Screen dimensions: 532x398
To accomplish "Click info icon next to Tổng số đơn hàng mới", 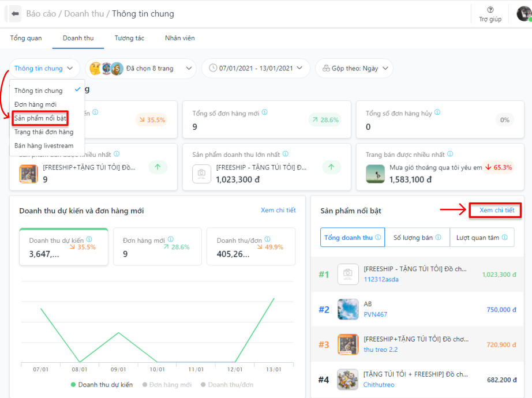I will [x=265, y=112].
